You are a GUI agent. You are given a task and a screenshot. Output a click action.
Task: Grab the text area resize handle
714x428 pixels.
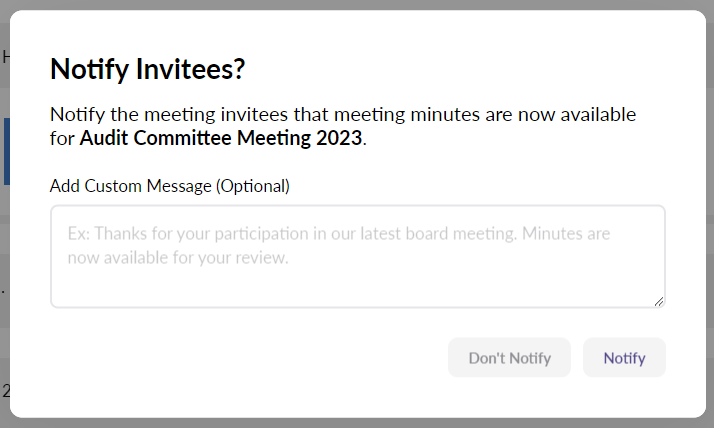coord(660,302)
